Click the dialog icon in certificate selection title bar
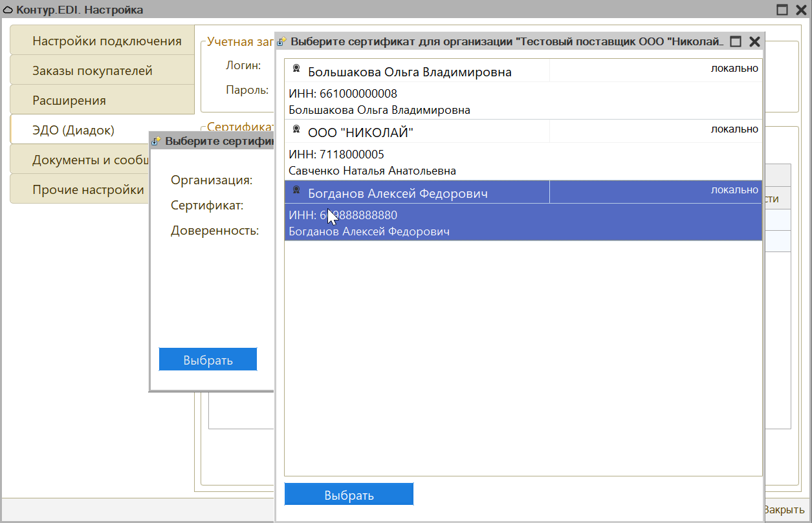This screenshot has width=812, height=523. tap(282, 41)
